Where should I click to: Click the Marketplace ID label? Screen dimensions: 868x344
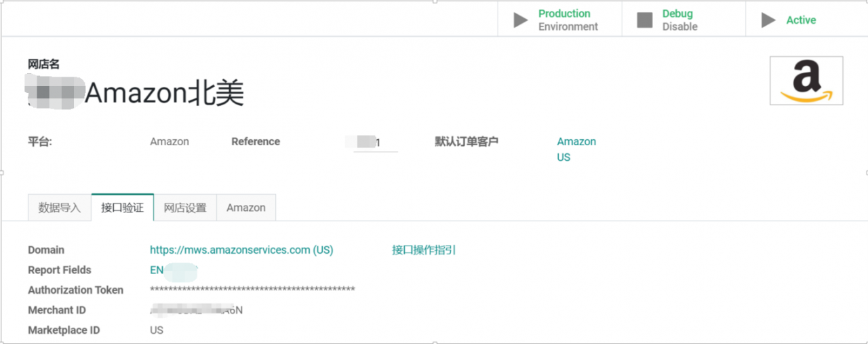pos(64,330)
